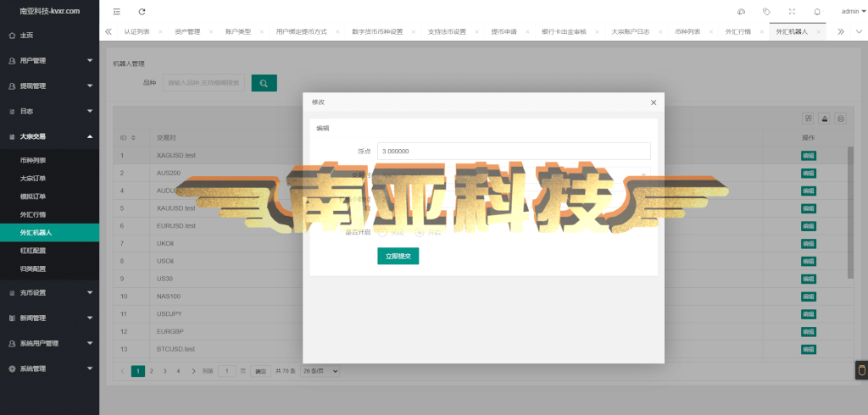
Task: Close the 外汇行情 tab
Action: click(762, 31)
